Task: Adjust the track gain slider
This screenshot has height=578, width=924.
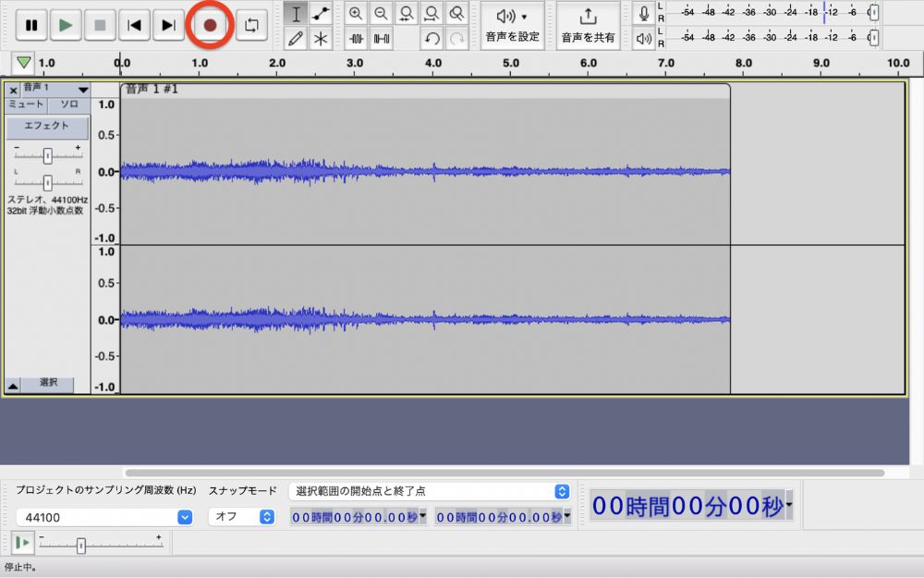Action: [48, 155]
